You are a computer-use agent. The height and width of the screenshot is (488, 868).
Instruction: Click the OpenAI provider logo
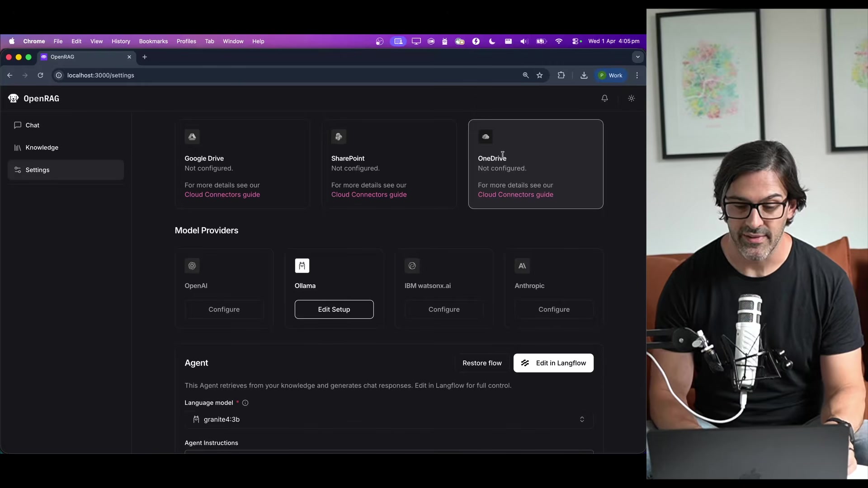(192, 266)
